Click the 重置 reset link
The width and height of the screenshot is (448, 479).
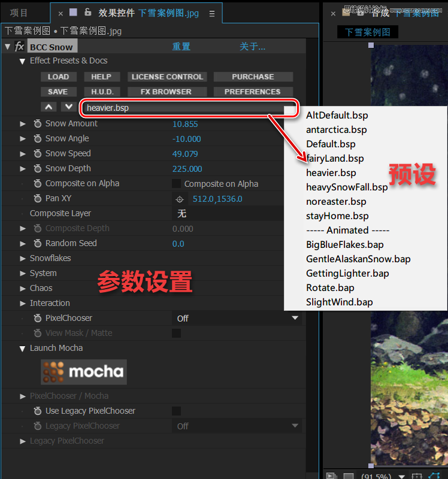(181, 47)
